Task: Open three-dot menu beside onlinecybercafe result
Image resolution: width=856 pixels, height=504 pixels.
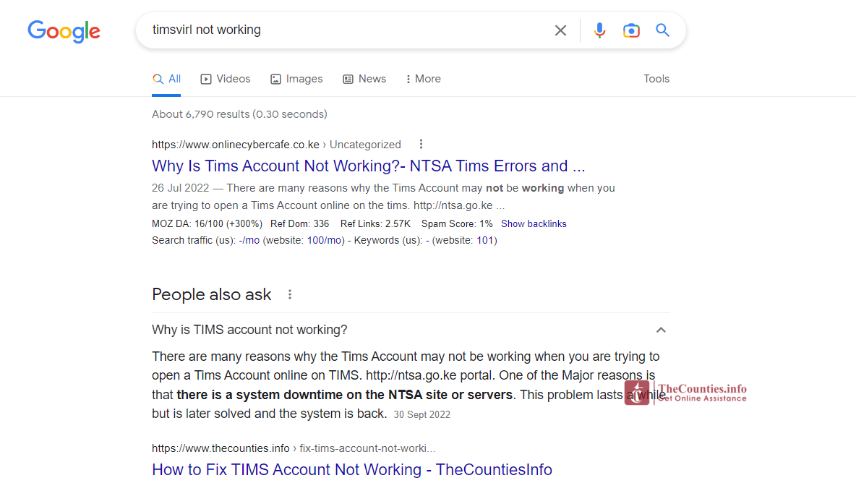Action: [421, 144]
